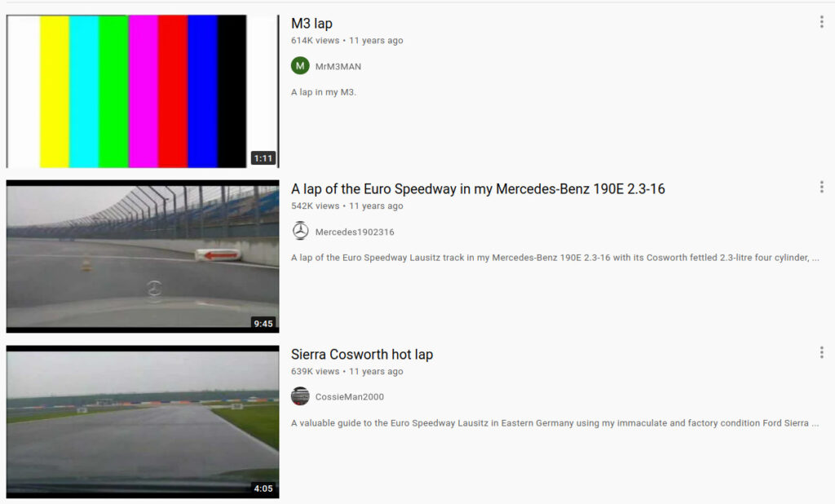Open options for the Mercedes-Benz 190E video
Screen dimensions: 835x504
(x=822, y=187)
